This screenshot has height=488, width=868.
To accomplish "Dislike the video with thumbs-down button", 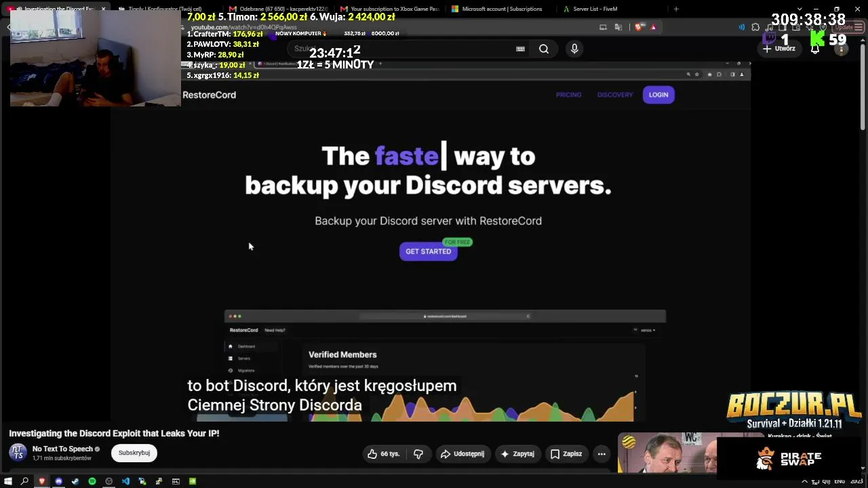I will tap(418, 454).
